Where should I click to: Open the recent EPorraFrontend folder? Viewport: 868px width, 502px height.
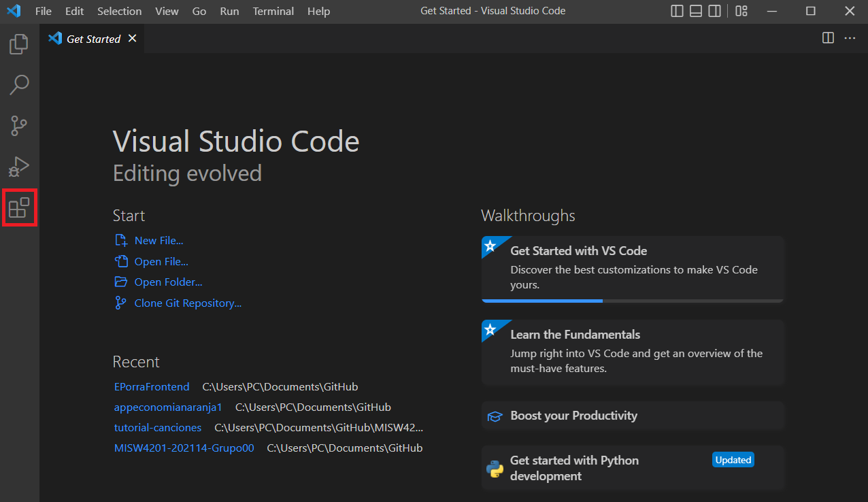(x=152, y=387)
